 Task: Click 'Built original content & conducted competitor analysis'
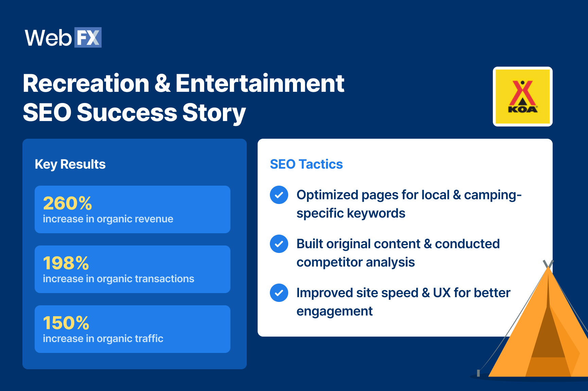point(398,253)
